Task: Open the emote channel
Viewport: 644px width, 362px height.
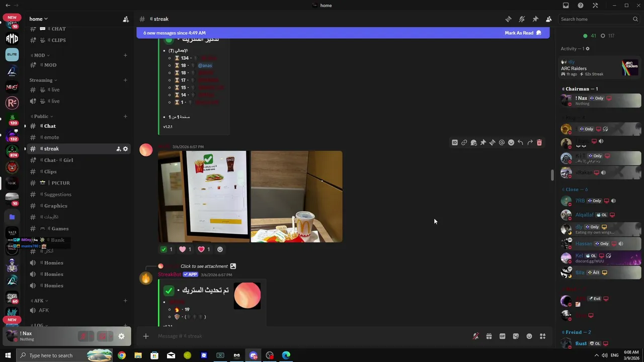Action: [77, 137]
